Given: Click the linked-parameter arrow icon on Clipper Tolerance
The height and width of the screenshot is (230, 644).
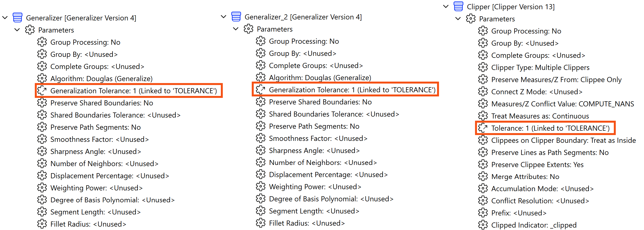Looking at the screenshot, I should pos(484,128).
